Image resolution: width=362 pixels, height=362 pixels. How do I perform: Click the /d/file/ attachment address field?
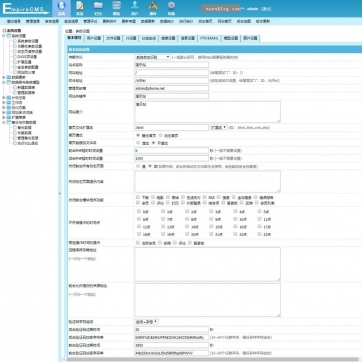point(172,80)
